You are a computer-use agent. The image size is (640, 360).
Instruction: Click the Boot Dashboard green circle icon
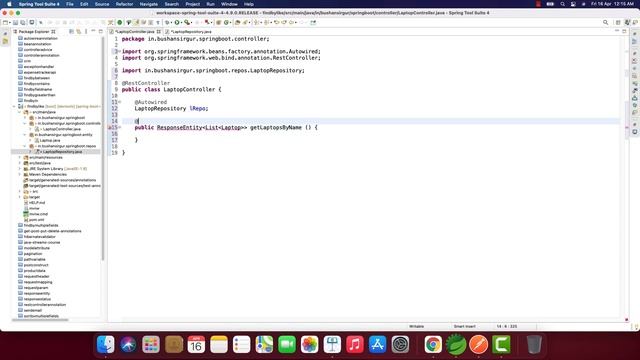[120, 22]
